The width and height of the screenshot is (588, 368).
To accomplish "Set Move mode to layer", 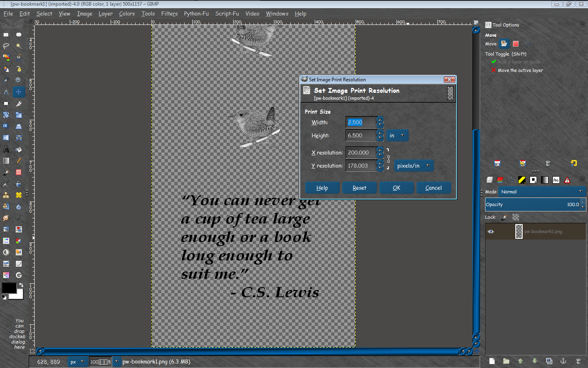I will (x=504, y=44).
